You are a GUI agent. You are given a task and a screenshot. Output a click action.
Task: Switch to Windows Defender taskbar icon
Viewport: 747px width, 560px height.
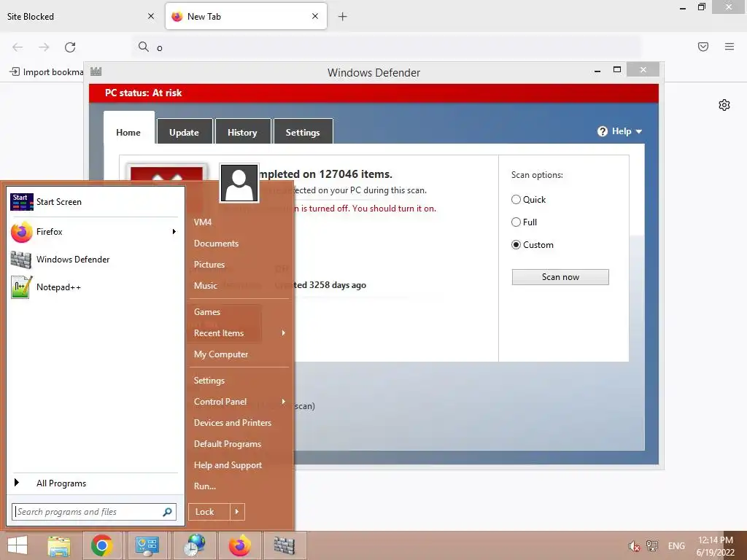tap(285, 545)
